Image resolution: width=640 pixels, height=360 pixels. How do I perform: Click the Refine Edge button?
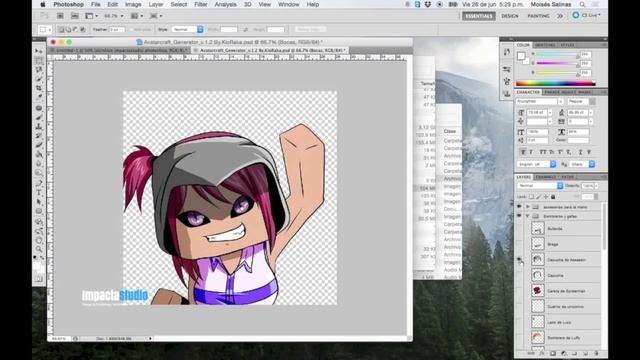311,29
